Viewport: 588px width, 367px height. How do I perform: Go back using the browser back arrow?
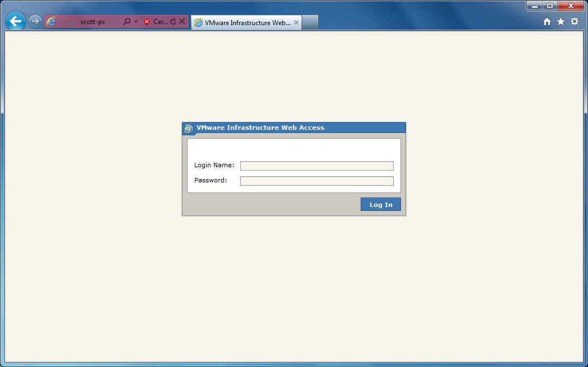(x=15, y=21)
